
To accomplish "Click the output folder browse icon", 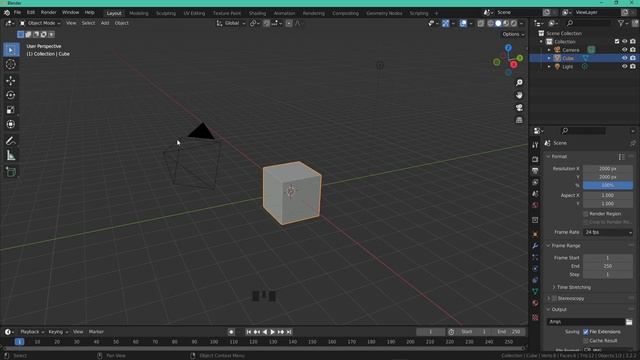I will [x=629, y=322].
